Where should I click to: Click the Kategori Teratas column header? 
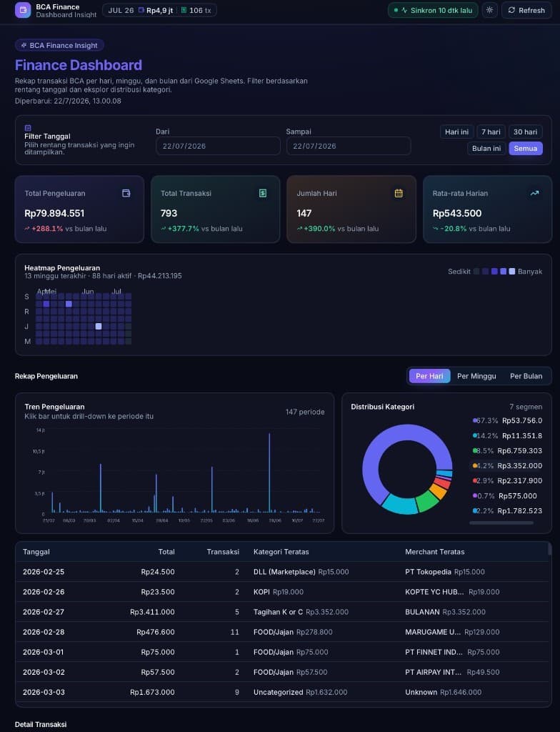pyautogui.click(x=281, y=552)
